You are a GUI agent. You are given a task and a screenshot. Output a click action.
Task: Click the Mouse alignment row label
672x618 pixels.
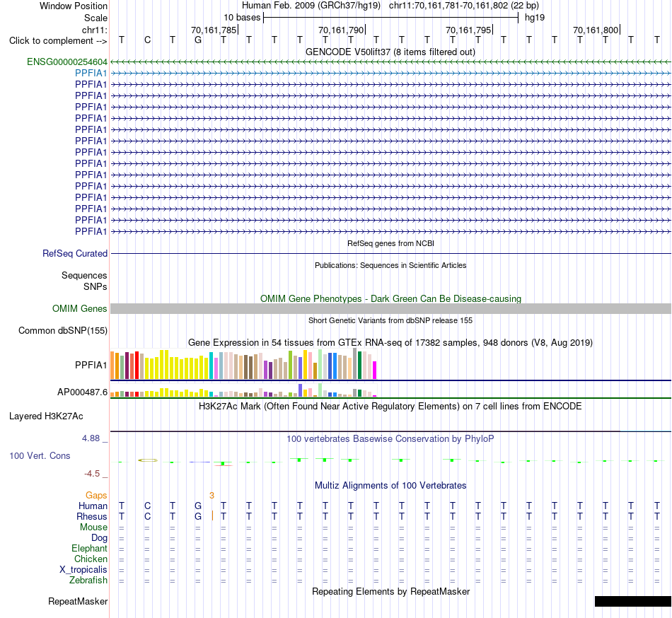(x=93, y=527)
